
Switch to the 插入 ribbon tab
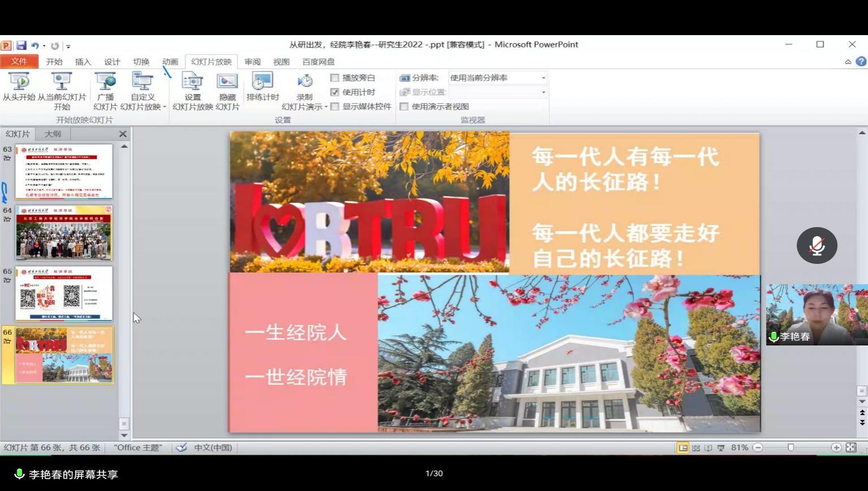click(83, 62)
